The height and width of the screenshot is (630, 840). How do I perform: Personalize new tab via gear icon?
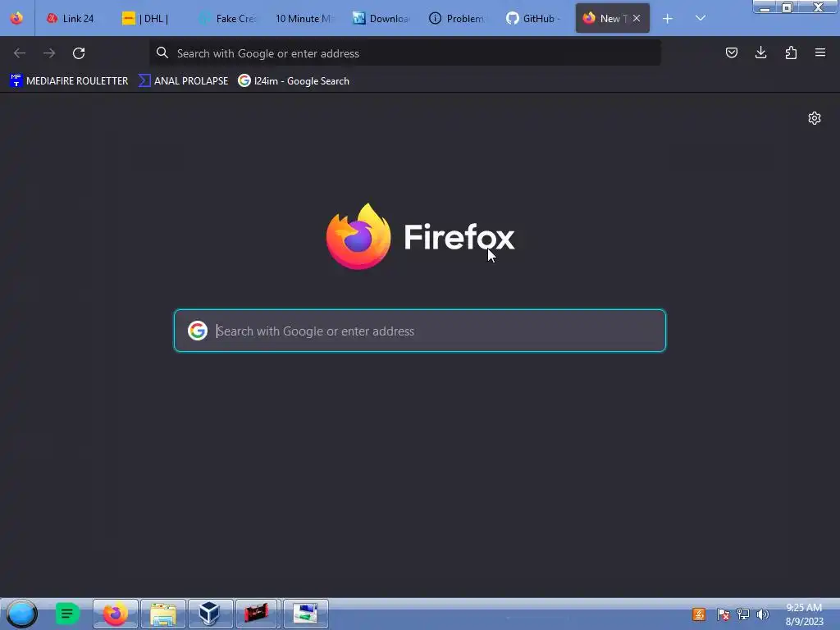tap(815, 118)
